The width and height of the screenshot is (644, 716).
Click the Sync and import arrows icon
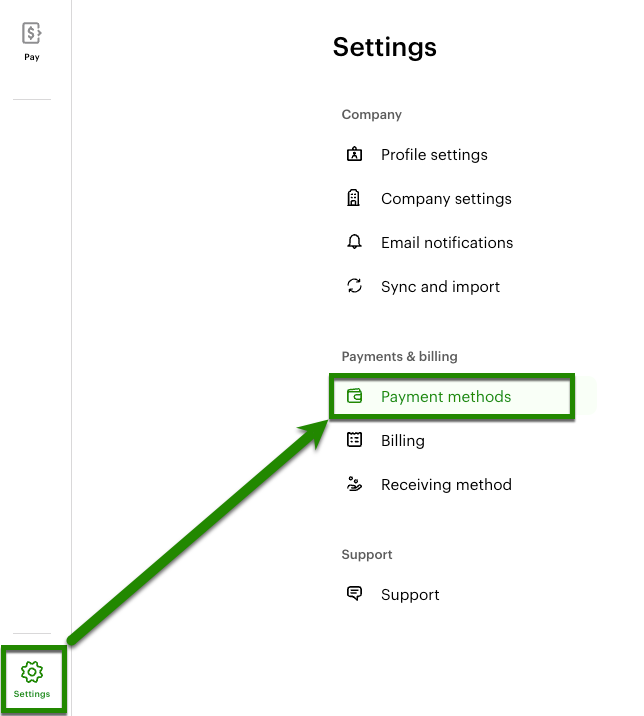tap(354, 287)
